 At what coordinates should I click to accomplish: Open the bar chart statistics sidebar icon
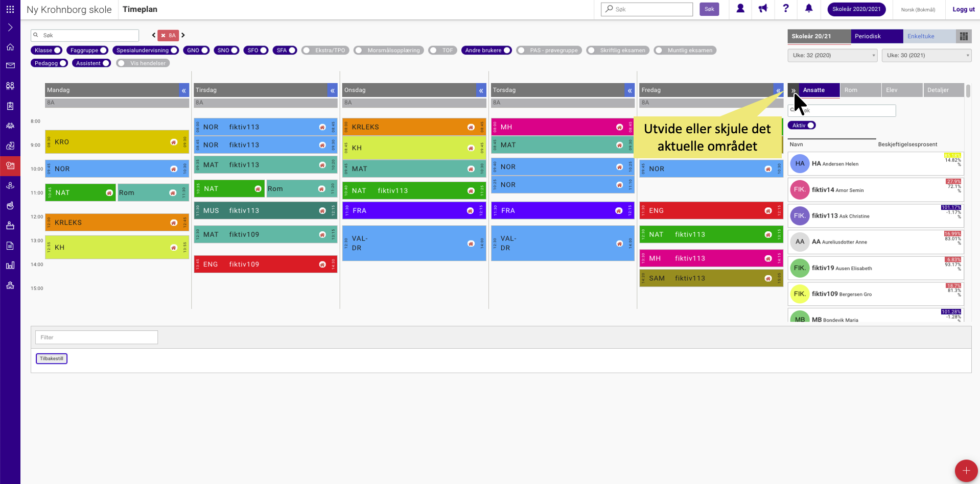pos(10,265)
